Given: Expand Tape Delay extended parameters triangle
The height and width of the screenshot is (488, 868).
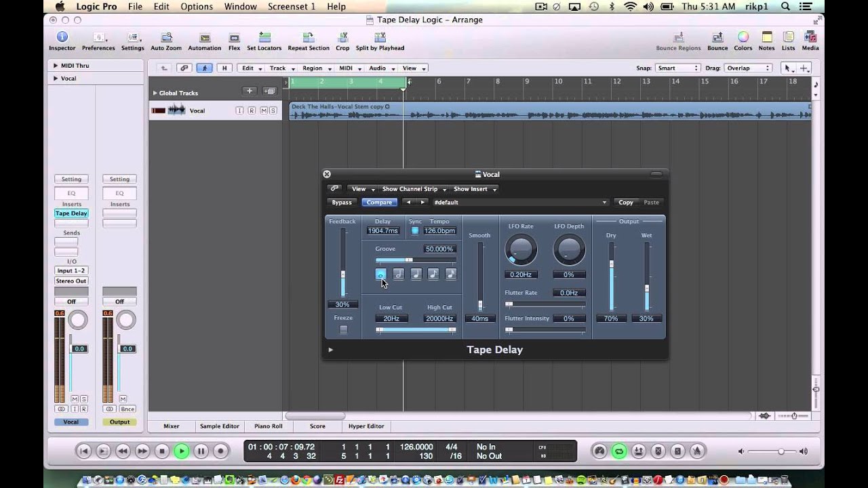Looking at the screenshot, I should pyautogui.click(x=331, y=350).
